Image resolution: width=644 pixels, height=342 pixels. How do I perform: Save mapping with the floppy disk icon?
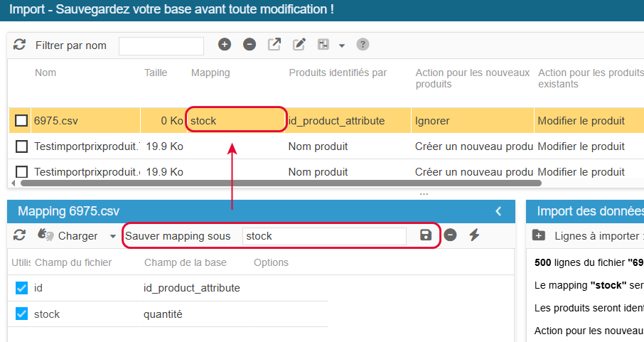click(426, 235)
